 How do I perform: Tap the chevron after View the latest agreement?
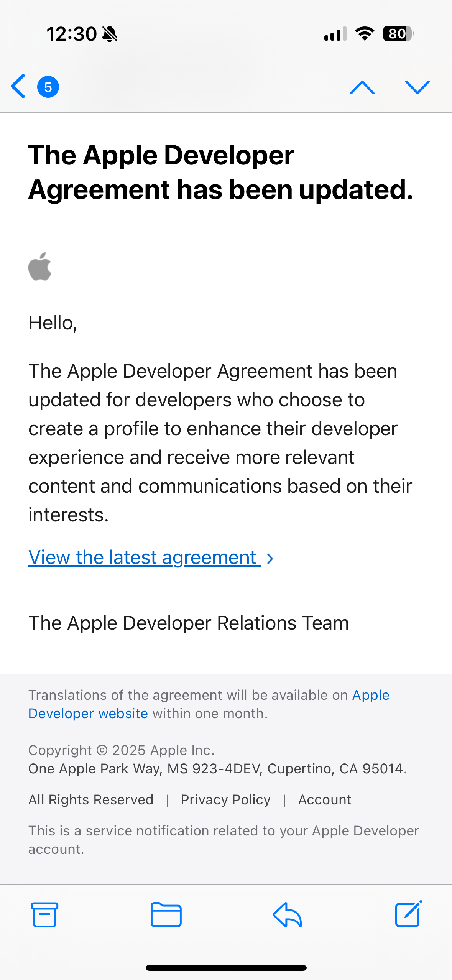270,559
